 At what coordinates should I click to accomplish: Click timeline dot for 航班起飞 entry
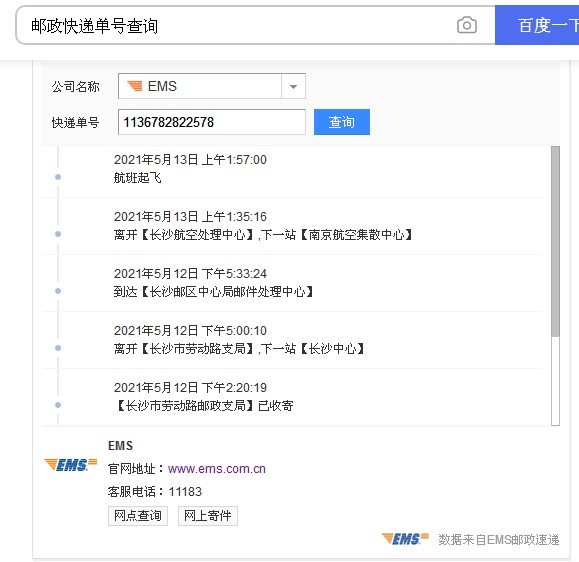(58, 177)
